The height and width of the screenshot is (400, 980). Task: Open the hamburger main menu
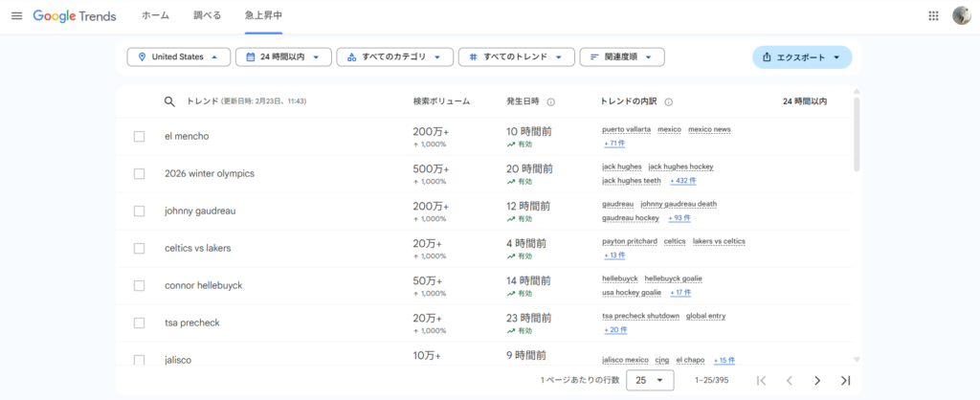[16, 16]
